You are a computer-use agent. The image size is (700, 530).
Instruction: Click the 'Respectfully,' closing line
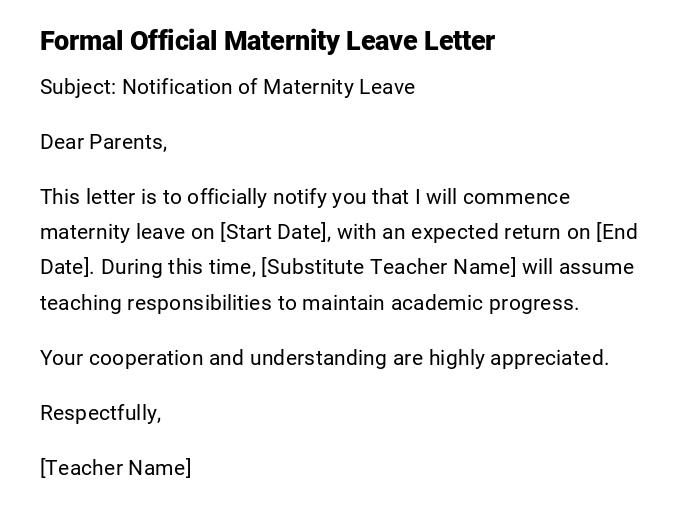[x=100, y=413]
